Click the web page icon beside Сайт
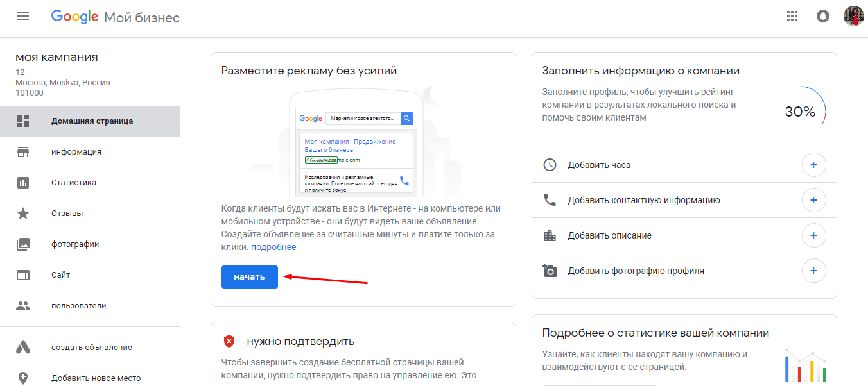The image size is (868, 386). [x=23, y=275]
